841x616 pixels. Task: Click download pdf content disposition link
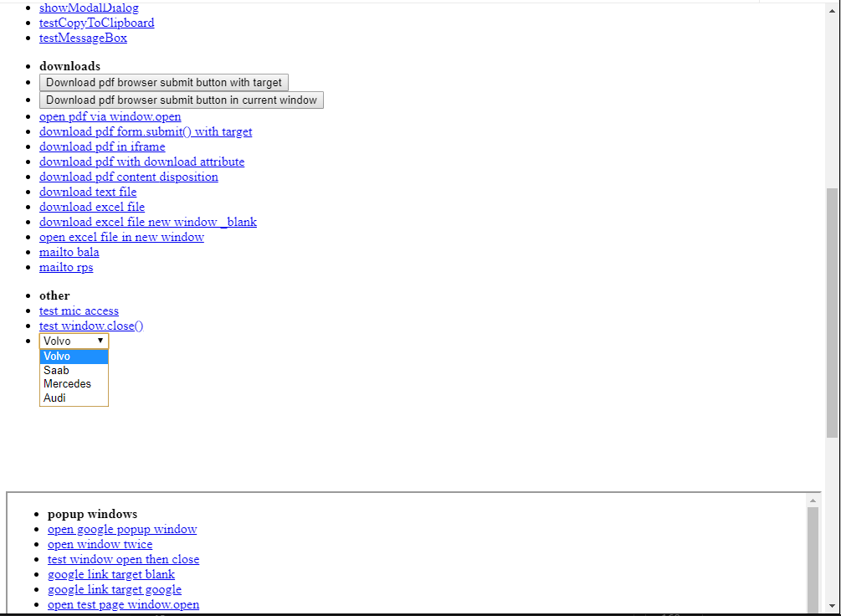[129, 177]
